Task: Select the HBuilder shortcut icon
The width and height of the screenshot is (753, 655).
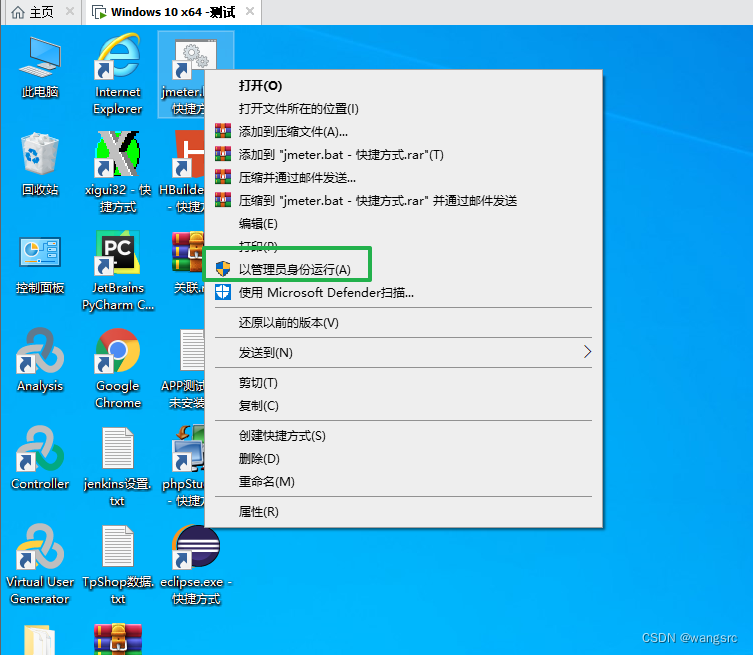Action: (189, 154)
